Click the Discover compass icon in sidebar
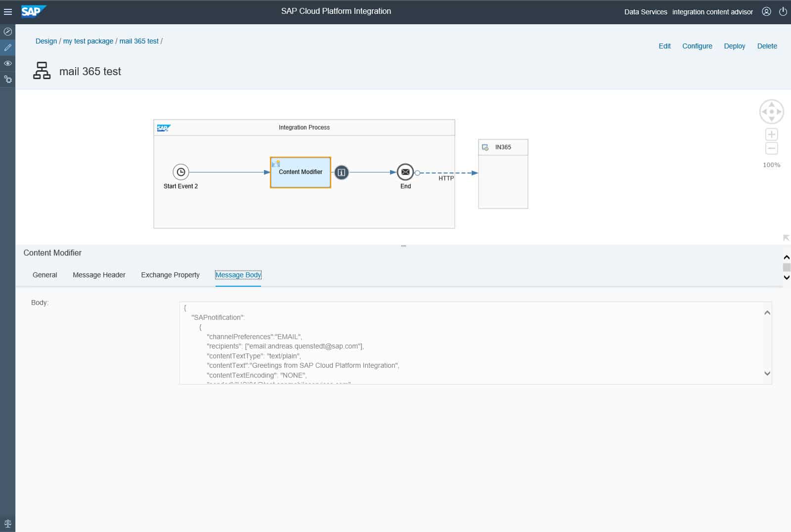This screenshot has width=791, height=532. 8,32
